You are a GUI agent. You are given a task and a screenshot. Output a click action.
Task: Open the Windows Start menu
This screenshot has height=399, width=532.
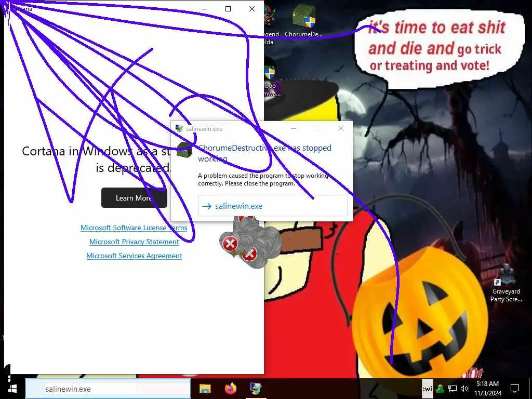tap(13, 389)
